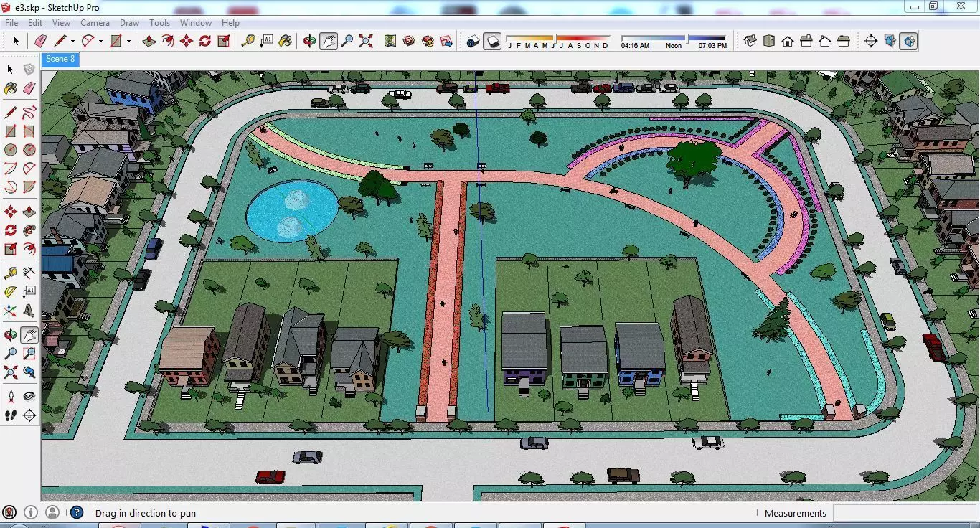The image size is (980, 528).
Task: Open the Draw menu
Action: 129,23
